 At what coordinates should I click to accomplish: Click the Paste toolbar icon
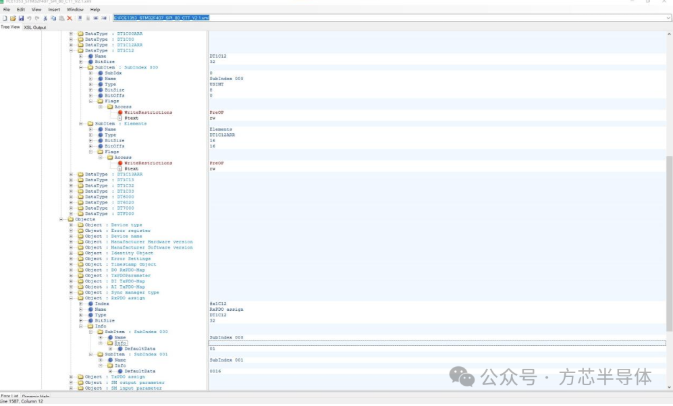click(x=62, y=18)
